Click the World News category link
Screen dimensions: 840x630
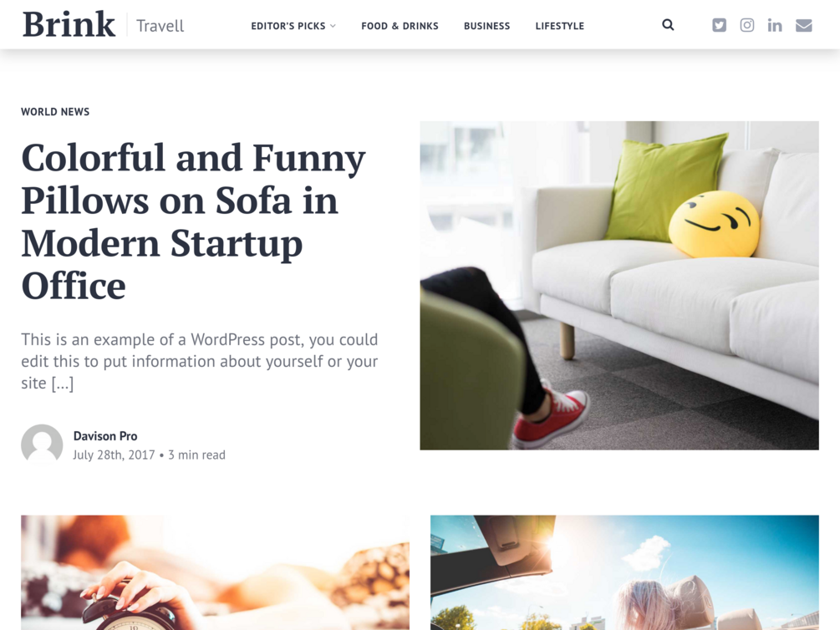(x=55, y=111)
